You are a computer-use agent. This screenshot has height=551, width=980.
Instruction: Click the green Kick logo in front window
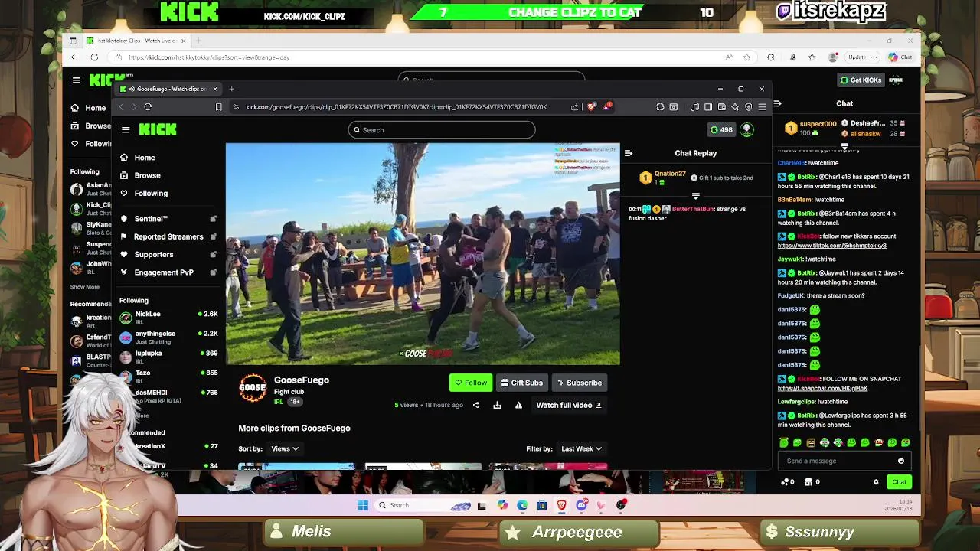click(x=158, y=130)
